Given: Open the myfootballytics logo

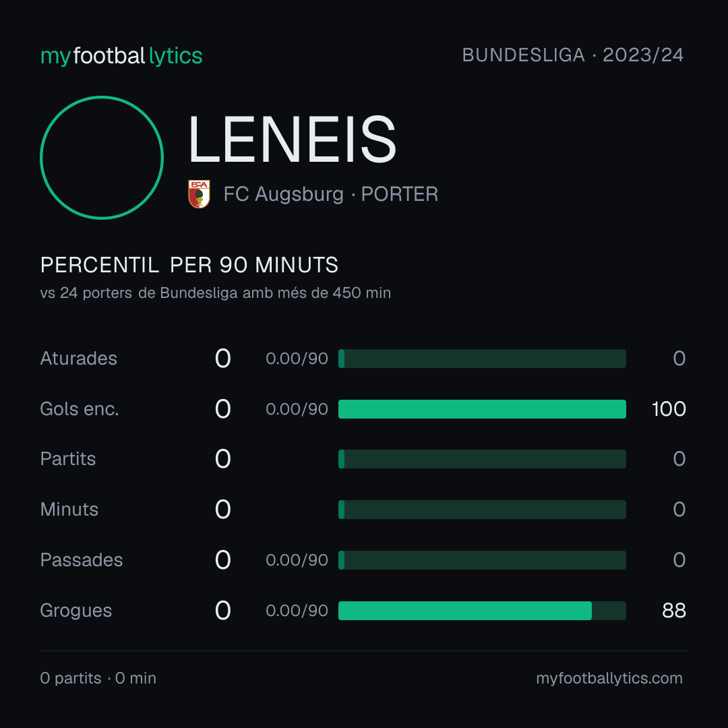Looking at the screenshot, I should tap(121, 56).
